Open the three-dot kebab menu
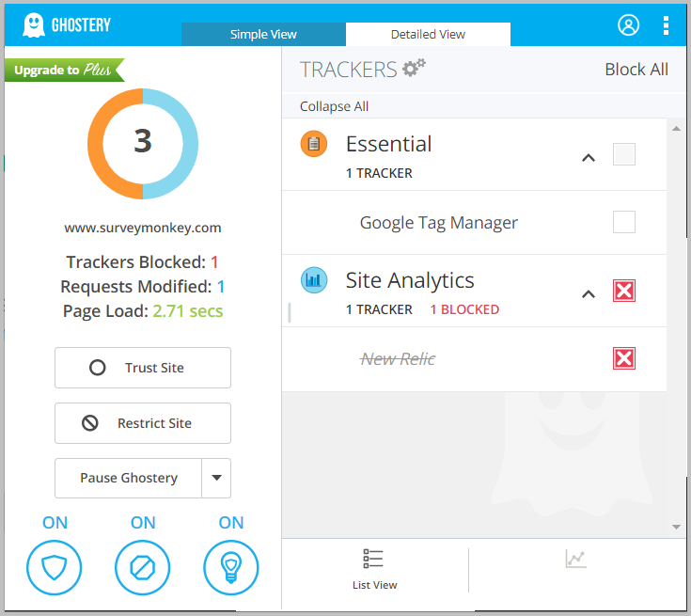This screenshot has width=691, height=616. point(666,25)
